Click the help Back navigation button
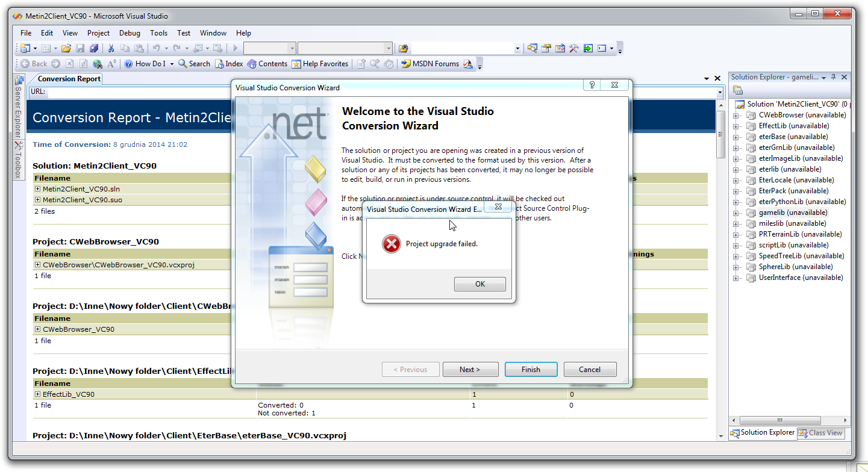 pyautogui.click(x=34, y=64)
